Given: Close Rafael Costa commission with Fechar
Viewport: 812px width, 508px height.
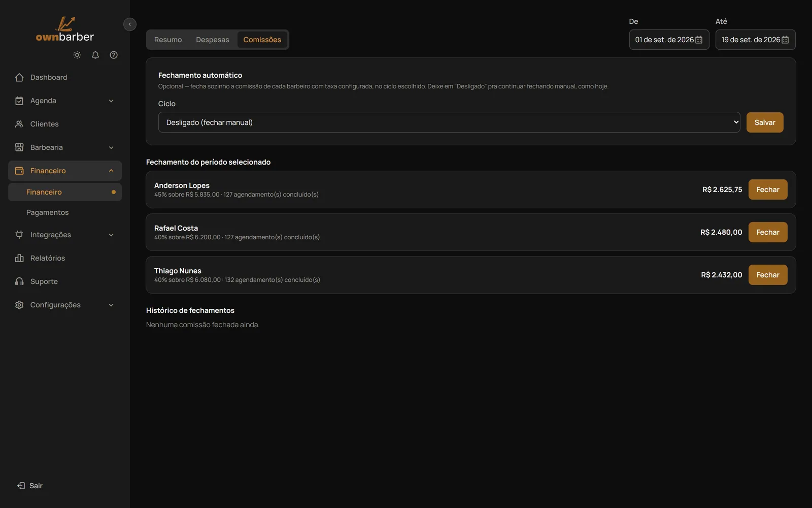Looking at the screenshot, I should [768, 232].
